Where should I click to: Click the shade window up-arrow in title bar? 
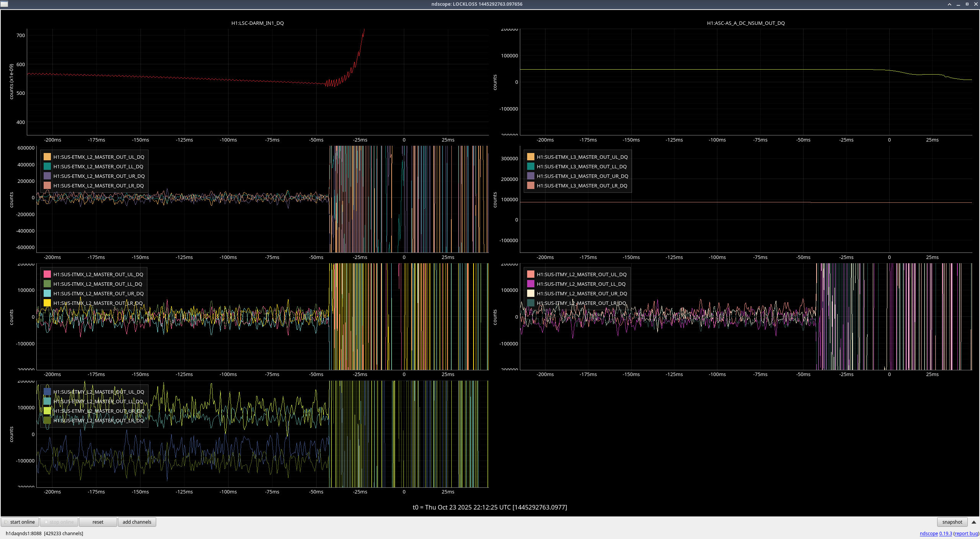pos(949,4)
